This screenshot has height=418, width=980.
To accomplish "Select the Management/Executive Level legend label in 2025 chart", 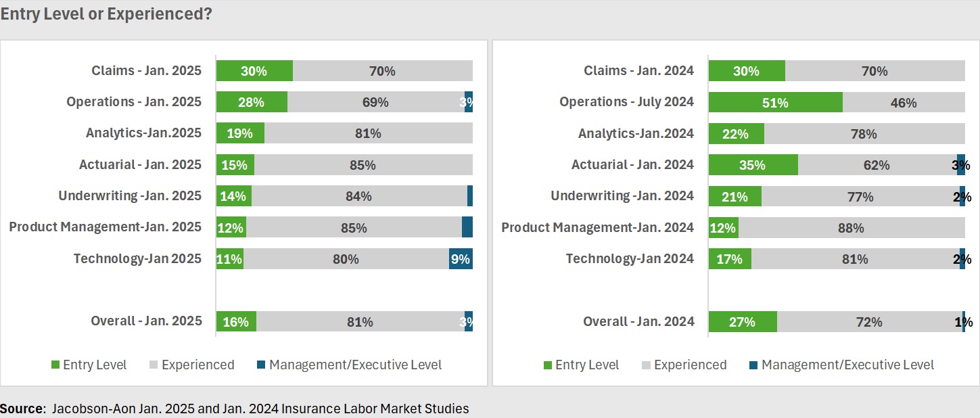I will [355, 365].
